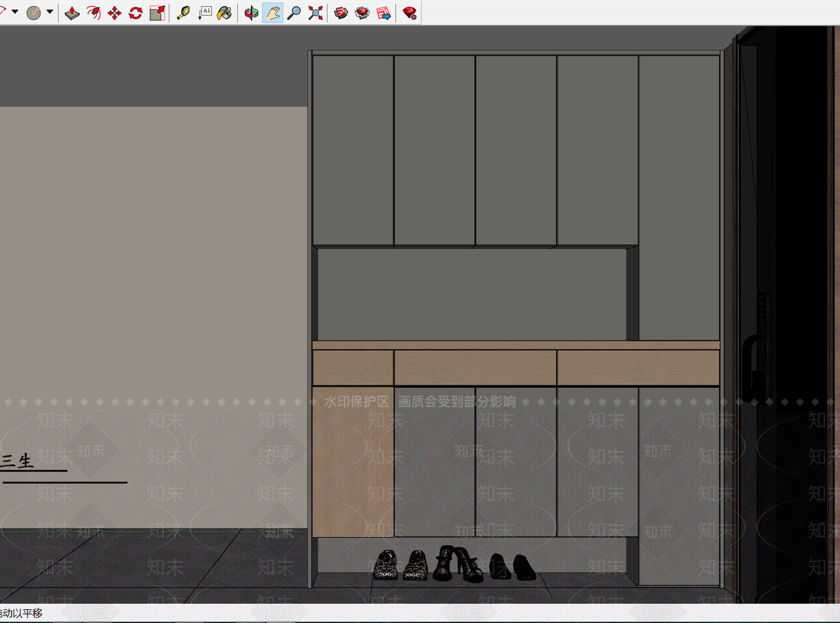Open the Extension Manager ruby icon

click(409, 13)
